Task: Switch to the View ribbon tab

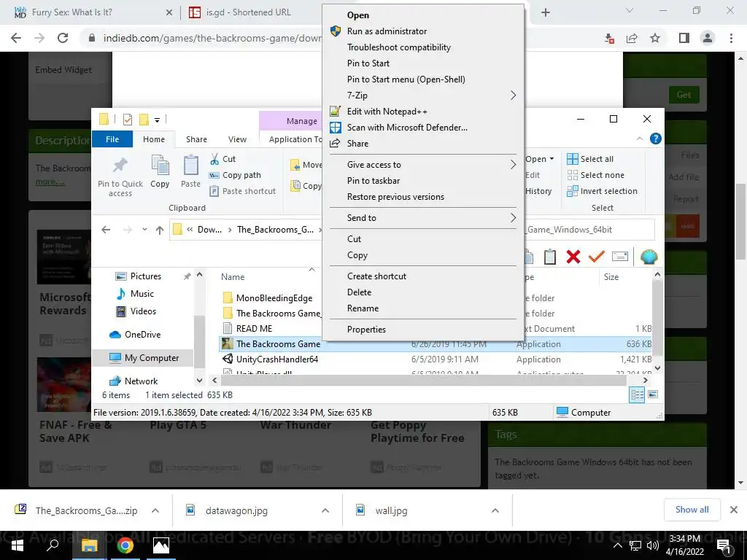Action: click(237, 139)
